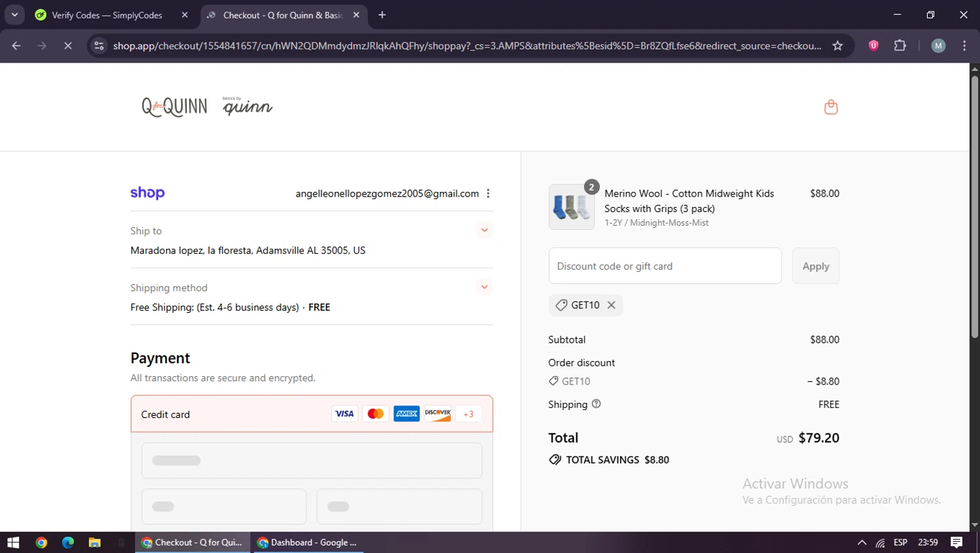
Task: Open the shopping bag cart icon
Action: pyautogui.click(x=831, y=107)
